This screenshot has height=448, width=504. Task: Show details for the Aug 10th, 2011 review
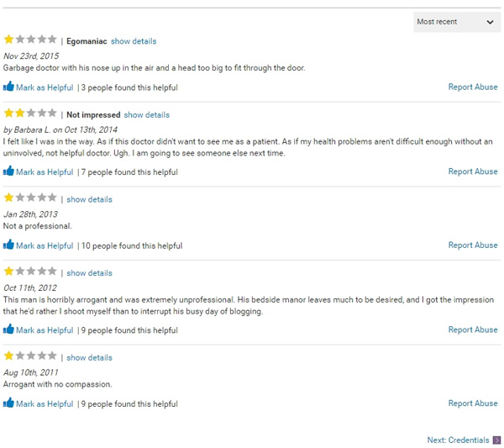(89, 357)
